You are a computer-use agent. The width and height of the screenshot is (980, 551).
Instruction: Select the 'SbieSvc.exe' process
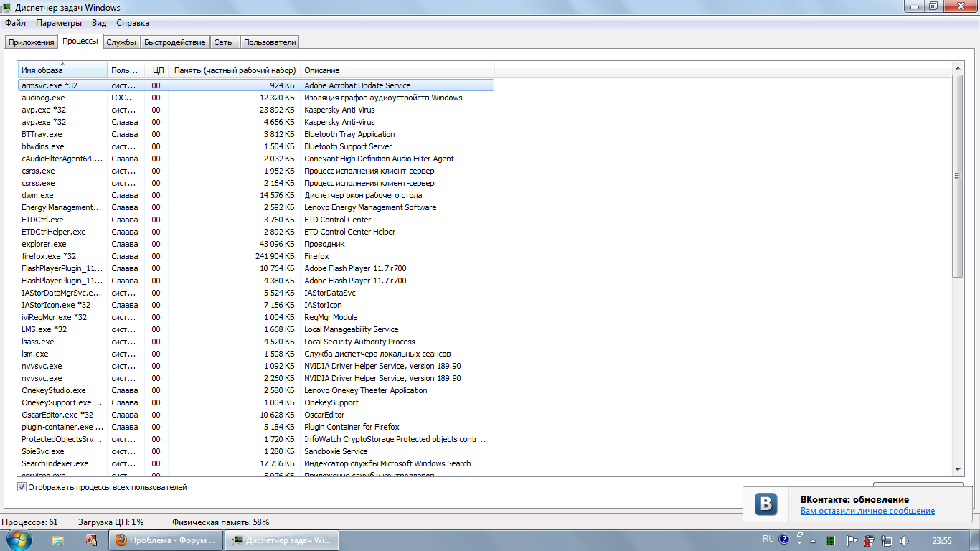(x=255, y=451)
